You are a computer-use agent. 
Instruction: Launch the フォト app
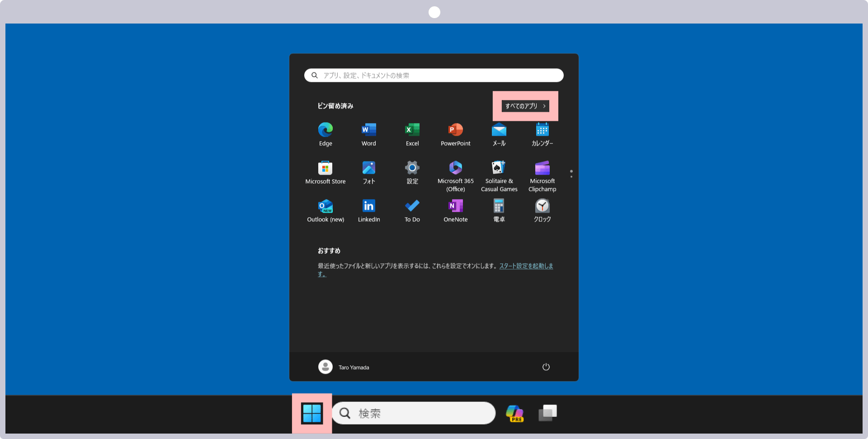click(x=369, y=172)
